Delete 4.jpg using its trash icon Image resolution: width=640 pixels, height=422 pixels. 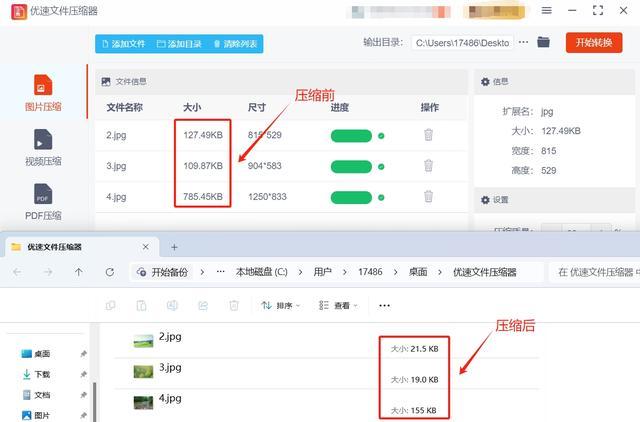click(428, 196)
